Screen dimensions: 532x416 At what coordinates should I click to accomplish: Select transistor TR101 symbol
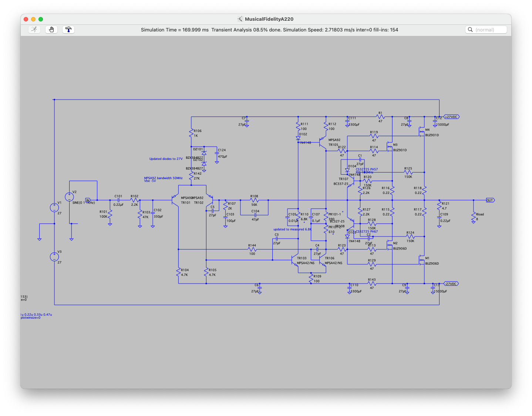pyautogui.click(x=175, y=200)
